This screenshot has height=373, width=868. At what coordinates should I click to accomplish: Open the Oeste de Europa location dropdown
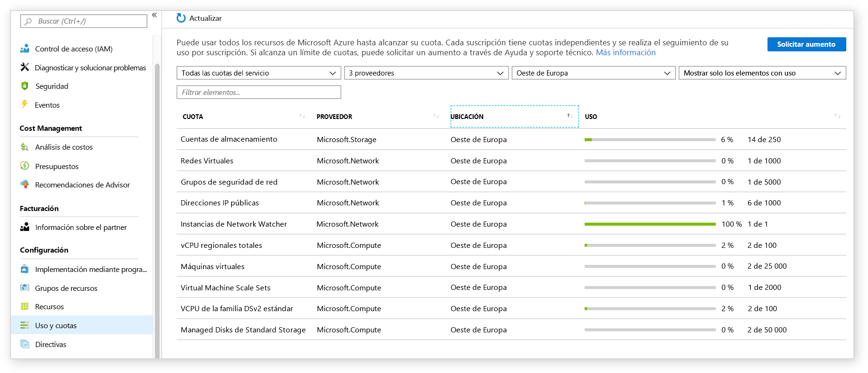tap(593, 73)
